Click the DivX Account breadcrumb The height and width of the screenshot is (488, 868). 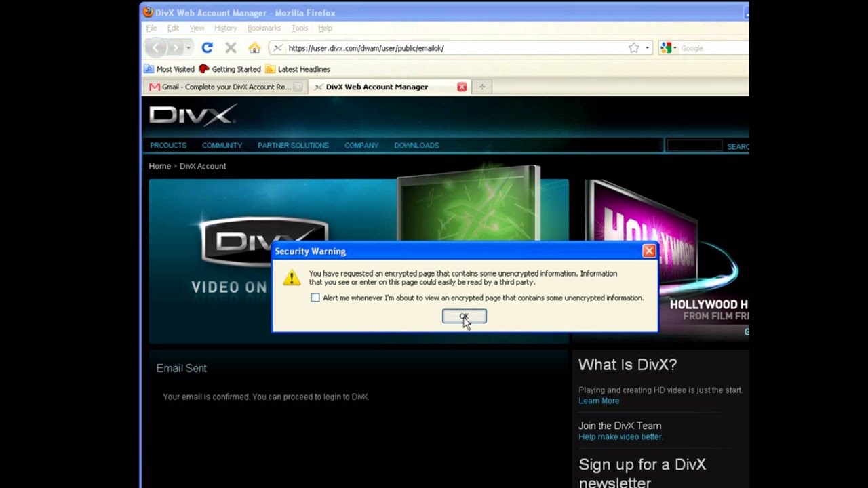click(x=203, y=166)
